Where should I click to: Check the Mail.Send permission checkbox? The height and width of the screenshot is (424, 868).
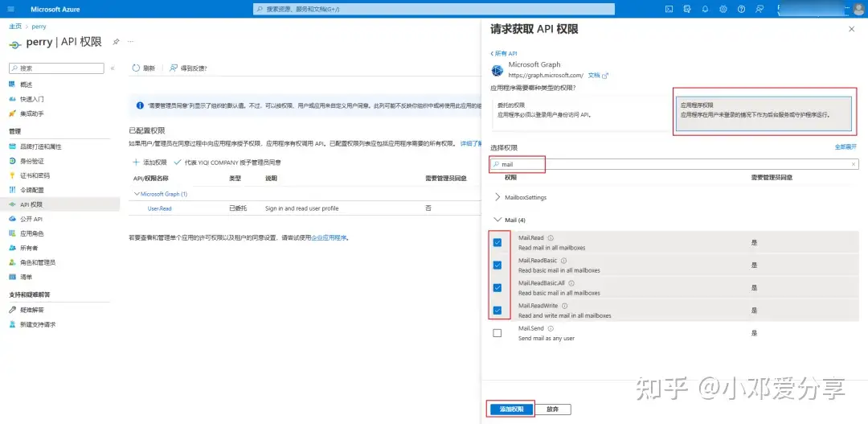[x=497, y=333]
